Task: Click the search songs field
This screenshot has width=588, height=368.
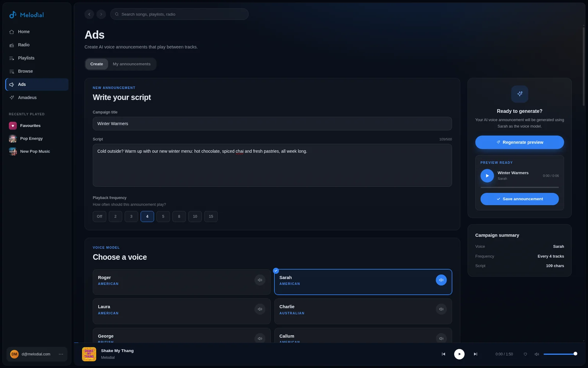Action: point(179,14)
